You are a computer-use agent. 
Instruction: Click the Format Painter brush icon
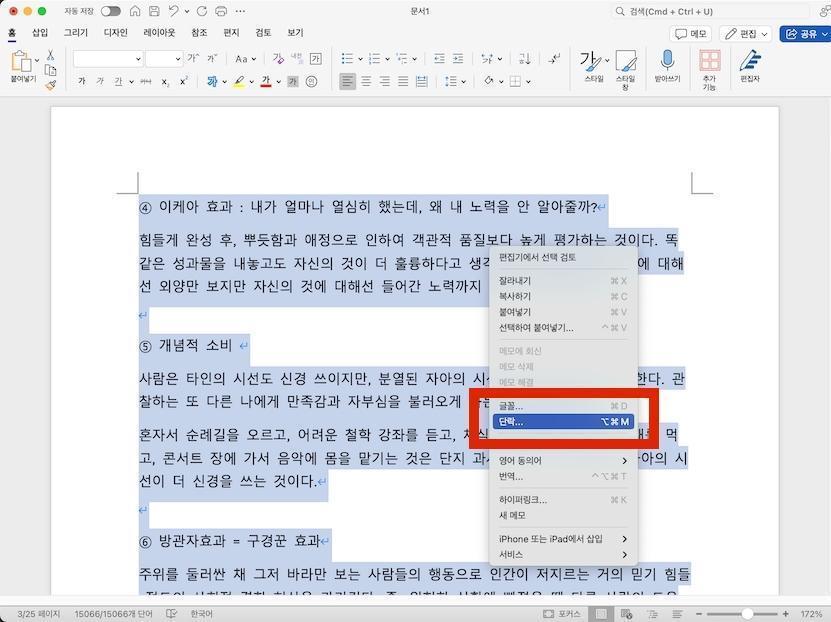(x=50, y=85)
